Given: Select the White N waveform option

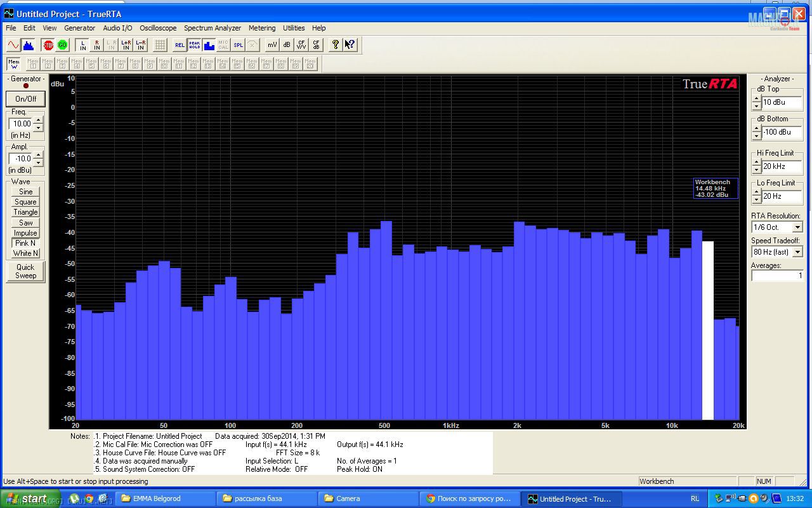Looking at the screenshot, I should tap(26, 253).
